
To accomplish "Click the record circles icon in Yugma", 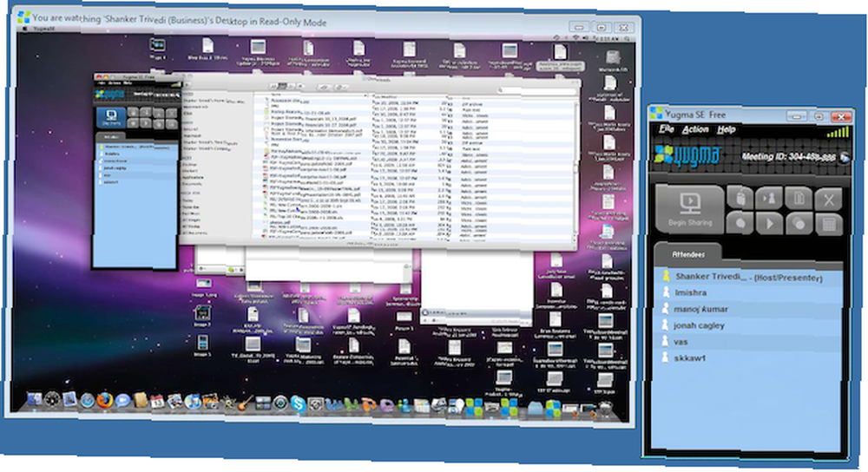I will [x=799, y=224].
